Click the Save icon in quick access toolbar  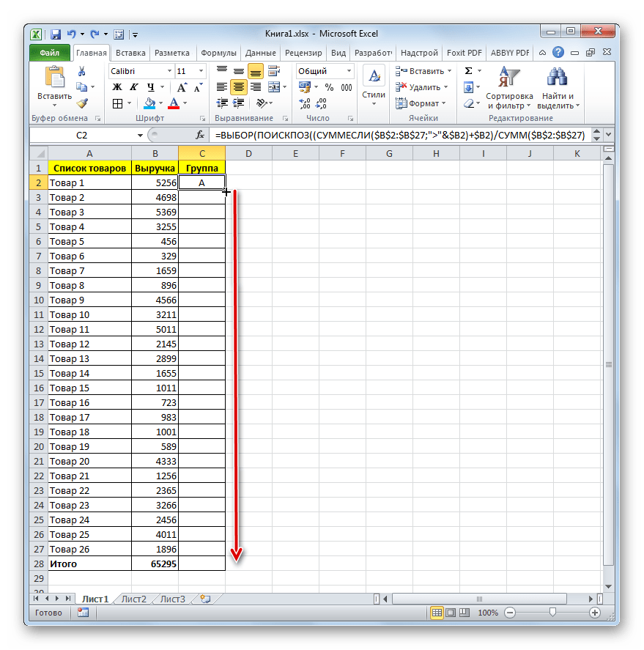pos(55,34)
